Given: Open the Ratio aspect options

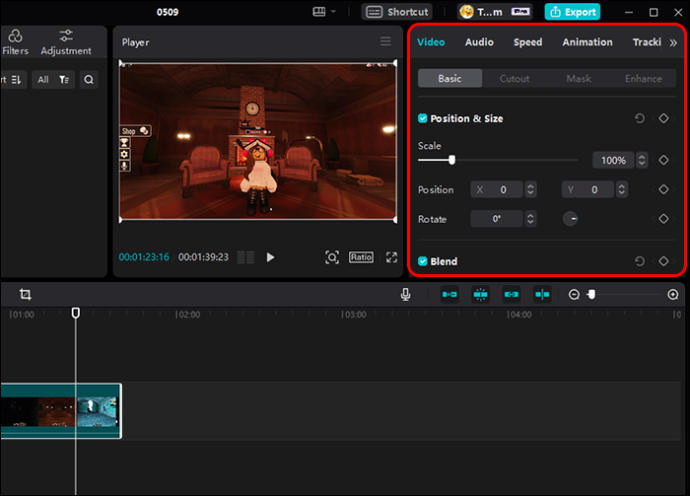Looking at the screenshot, I should click(x=361, y=257).
